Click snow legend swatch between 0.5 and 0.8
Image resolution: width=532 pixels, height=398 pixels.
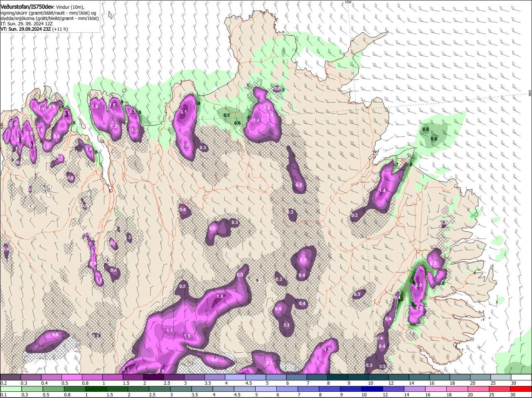coord(72,377)
